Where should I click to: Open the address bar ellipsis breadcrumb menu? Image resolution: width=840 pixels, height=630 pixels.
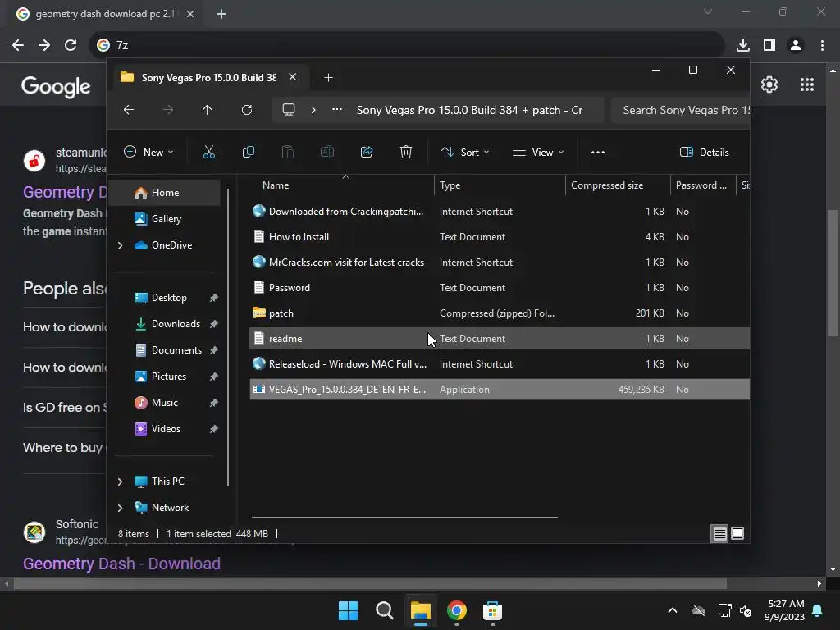tap(337, 110)
